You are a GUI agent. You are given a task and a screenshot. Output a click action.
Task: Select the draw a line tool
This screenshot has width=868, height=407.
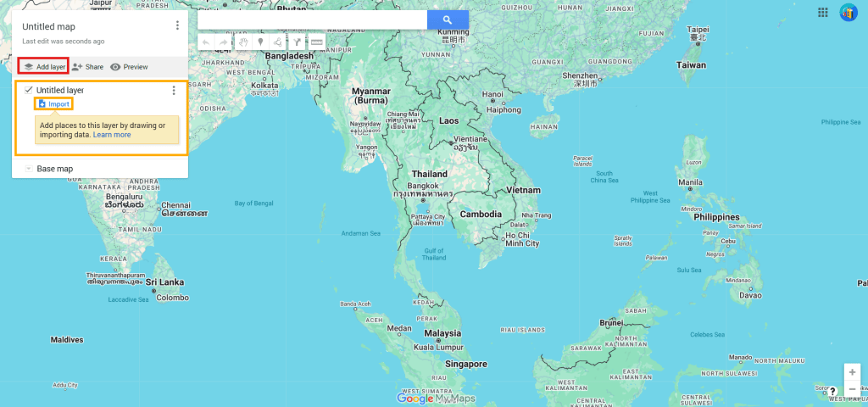(278, 42)
